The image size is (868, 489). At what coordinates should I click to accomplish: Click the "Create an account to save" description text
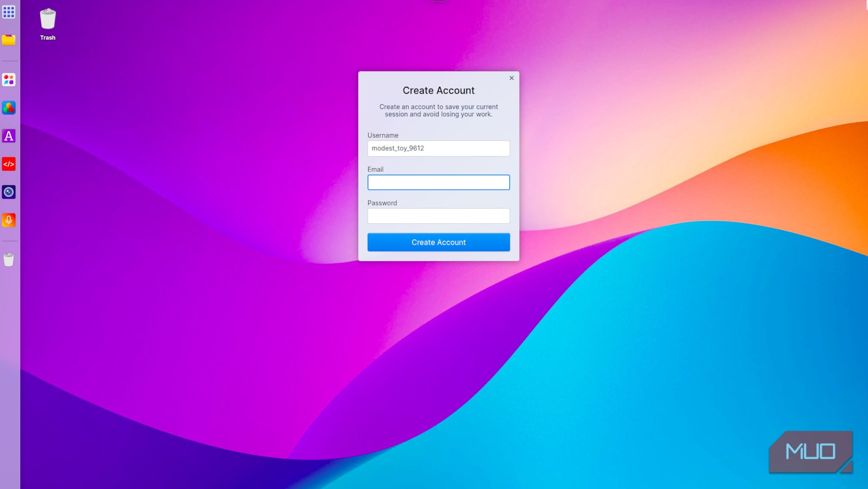(438, 110)
